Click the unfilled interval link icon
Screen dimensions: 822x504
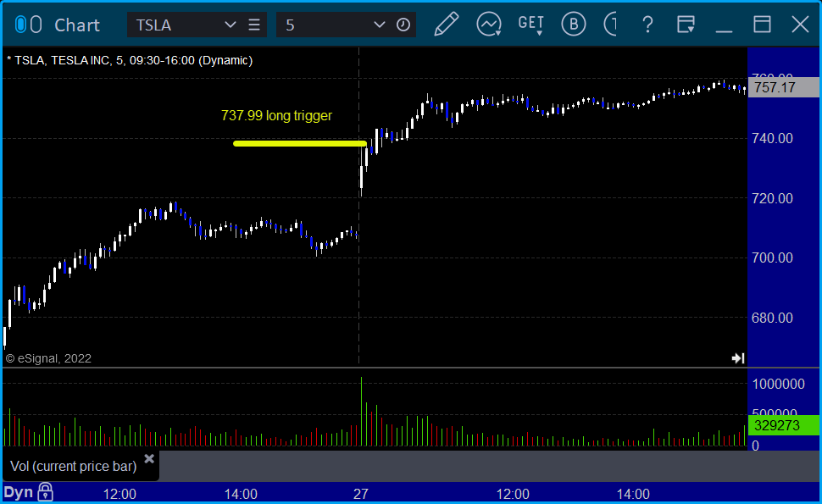(36, 24)
